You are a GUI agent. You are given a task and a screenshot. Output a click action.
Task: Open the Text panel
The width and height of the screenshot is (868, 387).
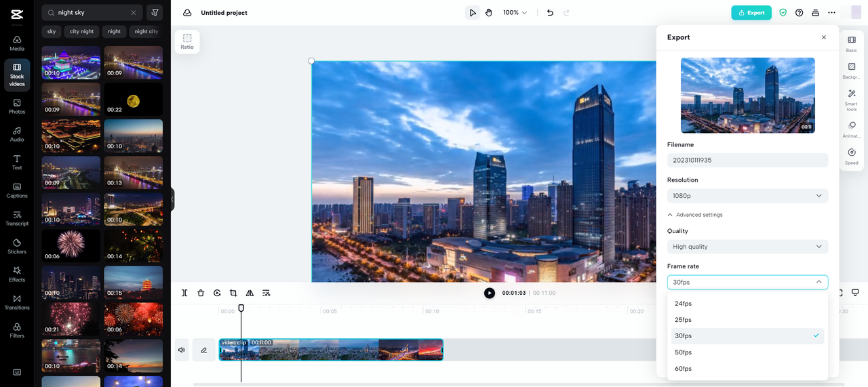click(17, 163)
